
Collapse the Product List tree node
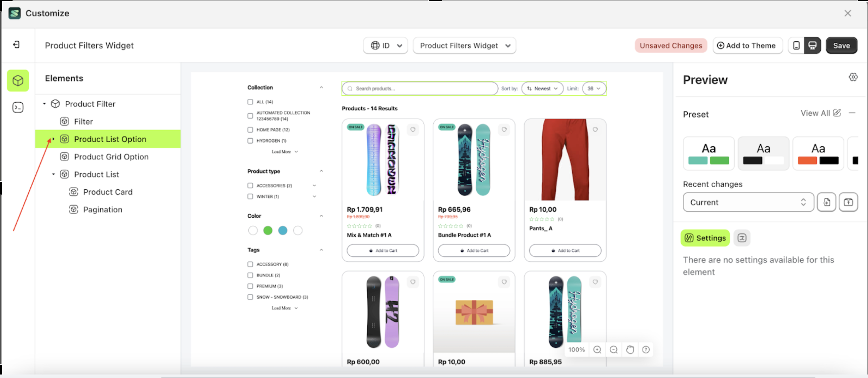53,174
